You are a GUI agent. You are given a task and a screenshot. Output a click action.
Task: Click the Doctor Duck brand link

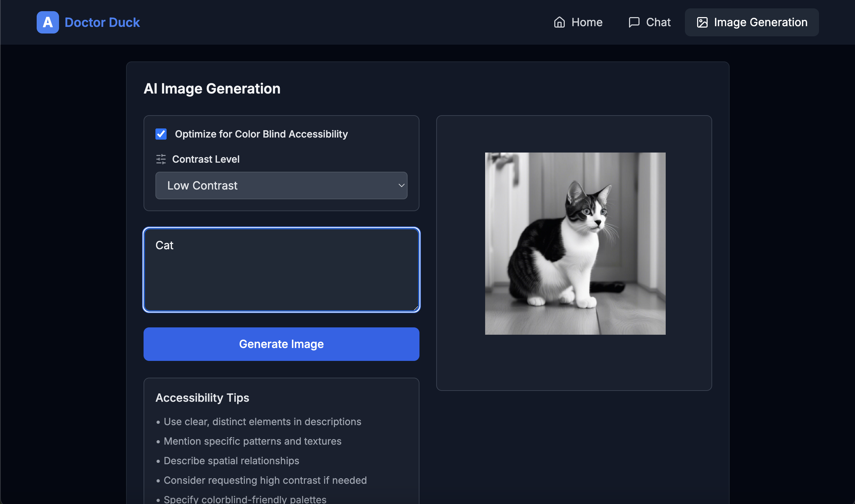[102, 22]
